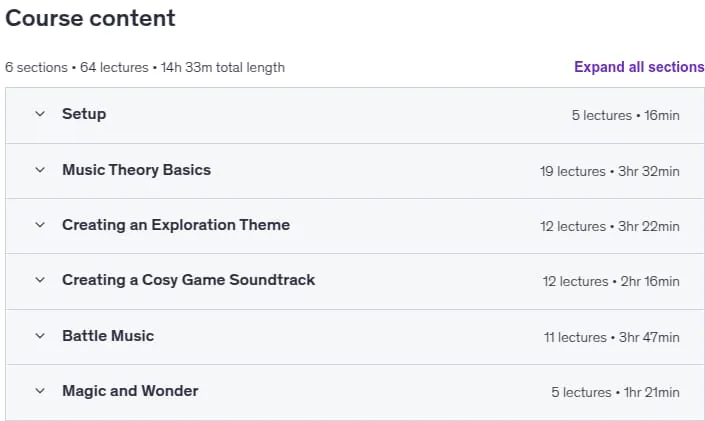The height and width of the screenshot is (421, 705).
Task: Expand the Battle Music chevron
Action: (40, 336)
